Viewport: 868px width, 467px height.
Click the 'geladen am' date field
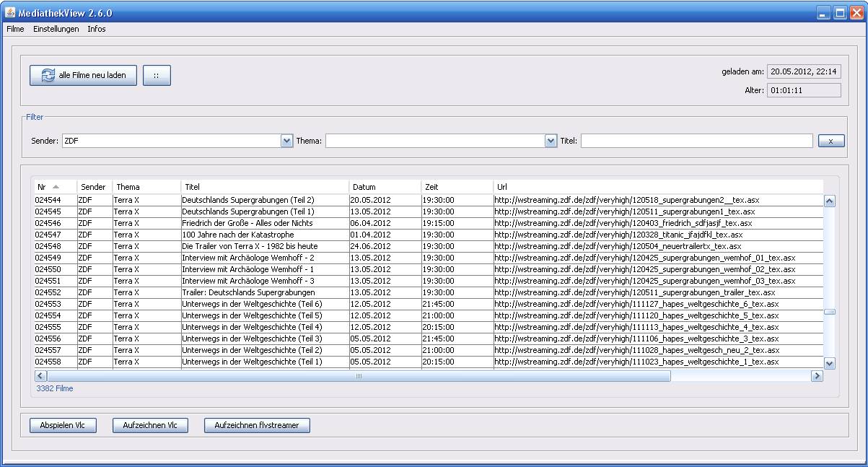pyautogui.click(x=804, y=71)
